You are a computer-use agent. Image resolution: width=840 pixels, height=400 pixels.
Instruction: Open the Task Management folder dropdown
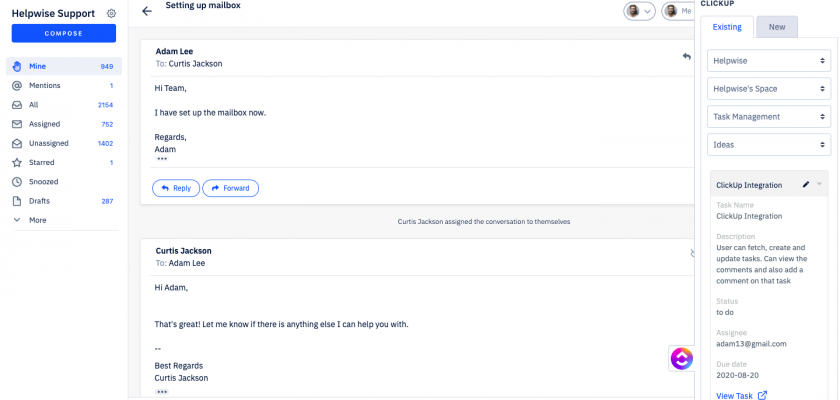[x=768, y=117]
